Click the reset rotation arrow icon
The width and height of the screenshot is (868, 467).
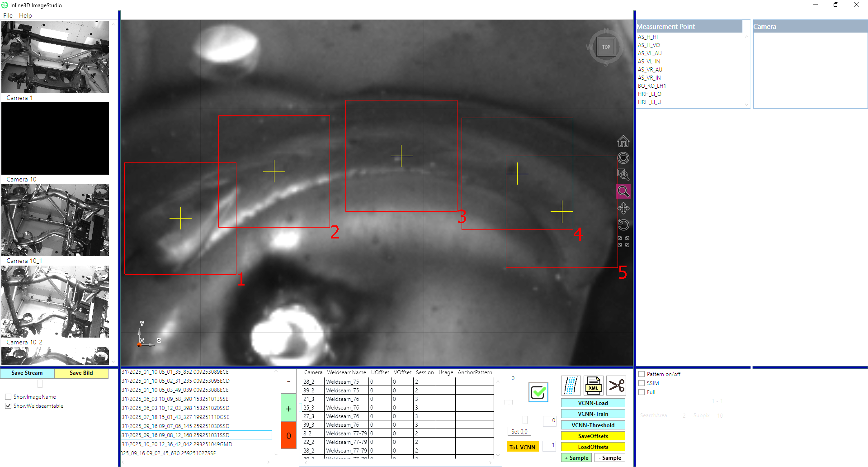(623, 225)
